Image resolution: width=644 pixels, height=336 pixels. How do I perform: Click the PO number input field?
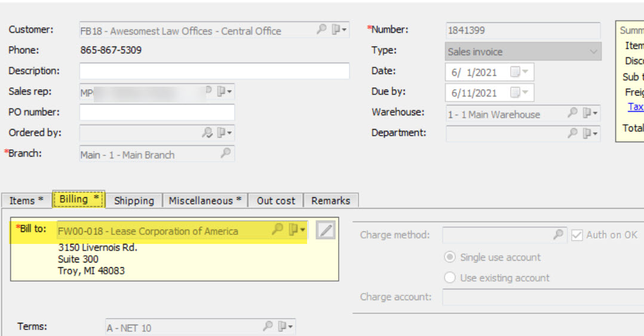click(157, 112)
